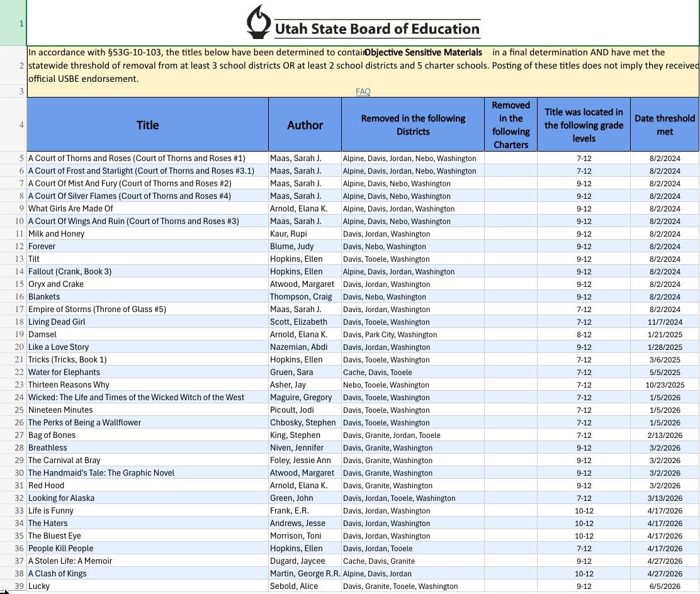
Task: Click author cell 'Asher, Jay'
Action: coord(305,384)
